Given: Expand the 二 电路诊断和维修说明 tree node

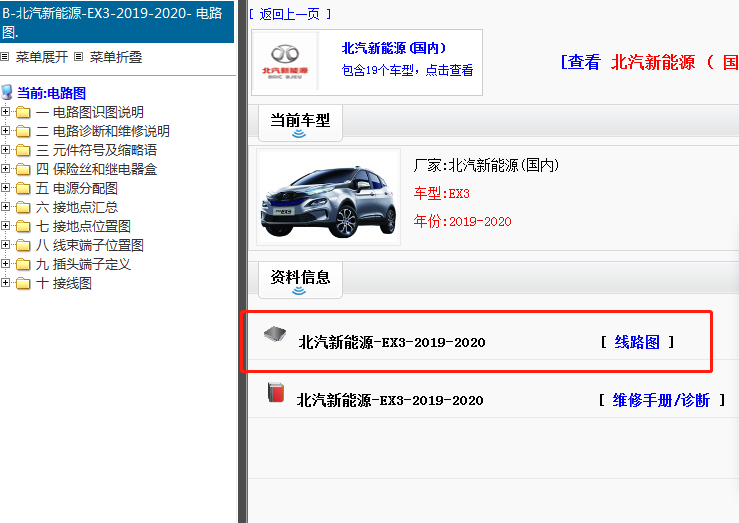Looking at the screenshot, I should click(x=6, y=131).
